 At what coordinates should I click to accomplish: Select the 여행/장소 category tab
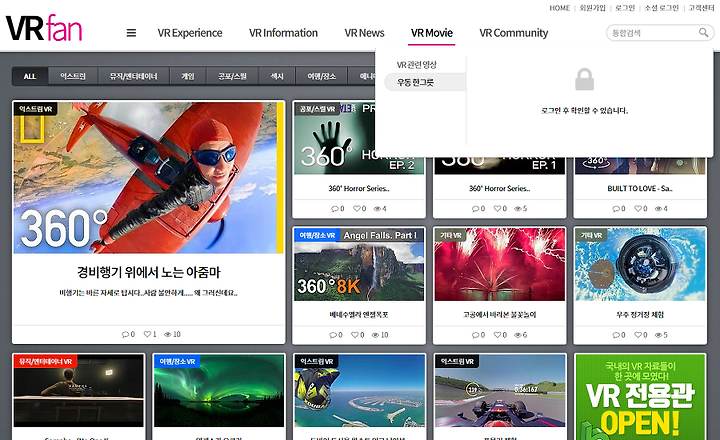click(x=321, y=76)
